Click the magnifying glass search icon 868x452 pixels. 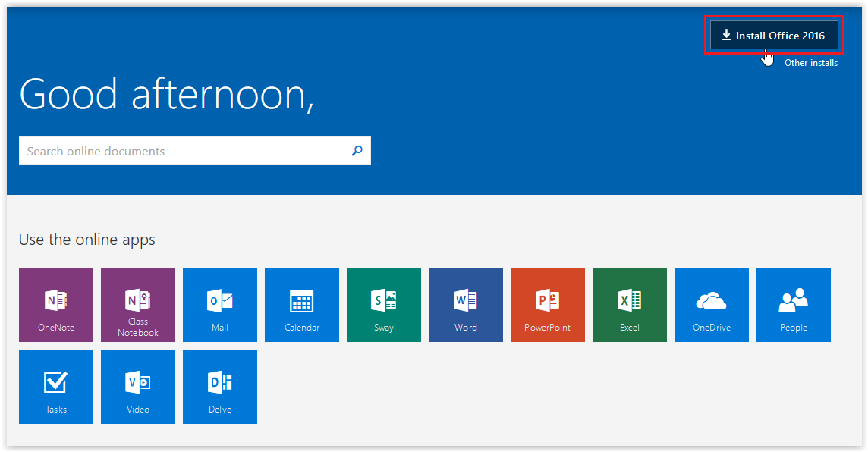pos(357,151)
